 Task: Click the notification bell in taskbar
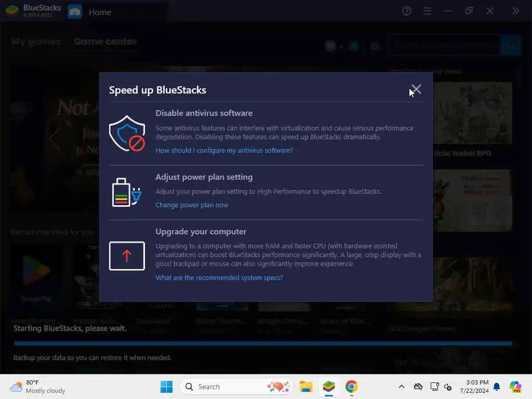[x=497, y=387]
